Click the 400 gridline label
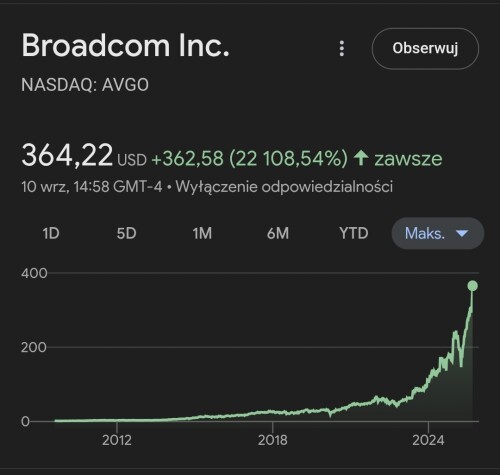 pyautogui.click(x=34, y=273)
